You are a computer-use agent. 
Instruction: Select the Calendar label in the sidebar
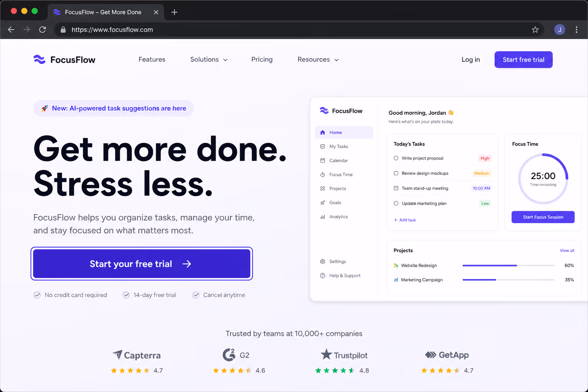coord(338,160)
